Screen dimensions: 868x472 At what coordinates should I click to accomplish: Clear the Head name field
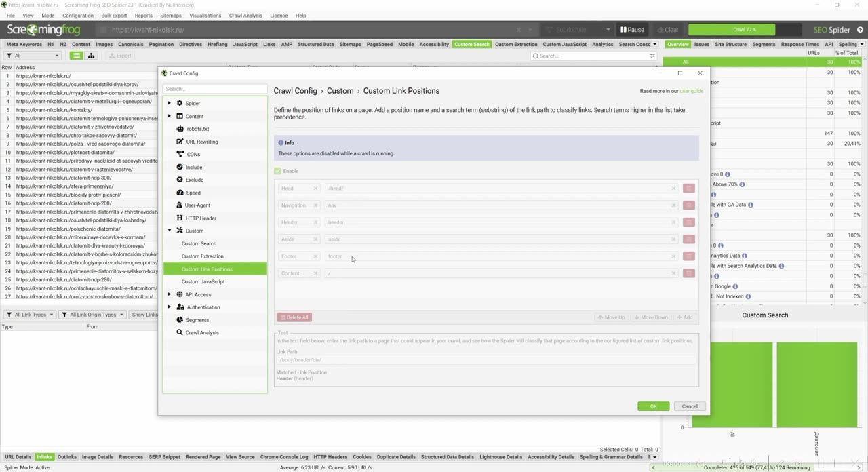coord(315,189)
